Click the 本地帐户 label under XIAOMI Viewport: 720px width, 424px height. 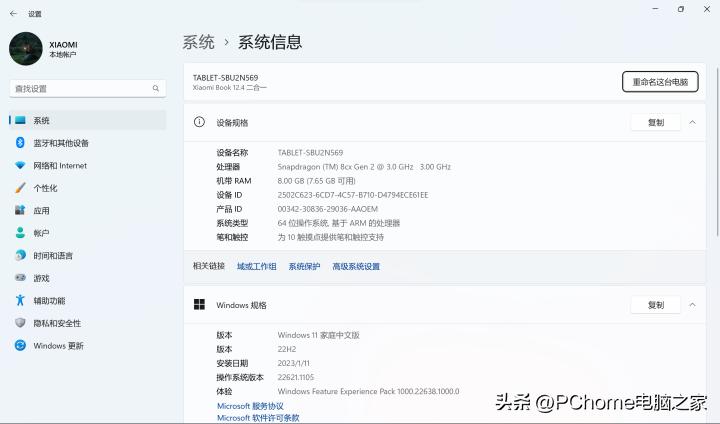[63, 55]
